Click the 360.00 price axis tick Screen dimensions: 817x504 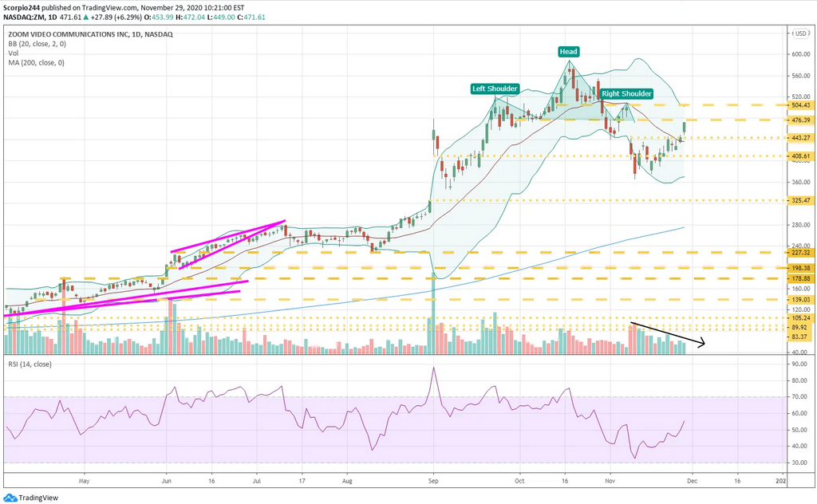pos(801,183)
